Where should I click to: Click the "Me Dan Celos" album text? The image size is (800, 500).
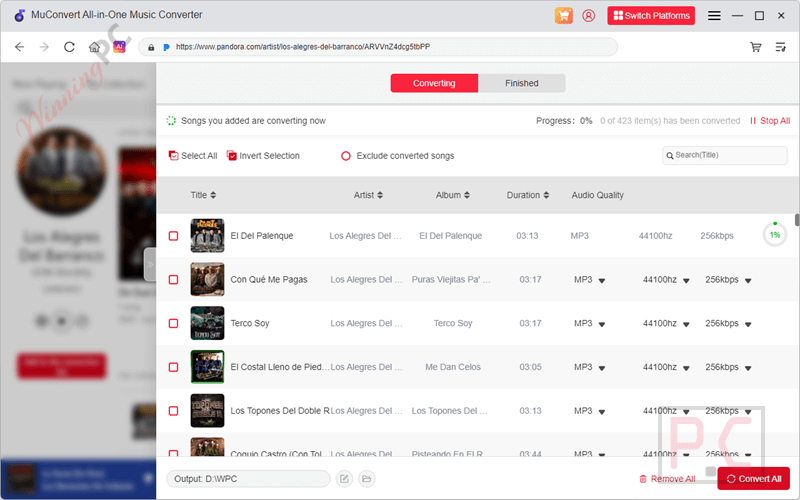pyautogui.click(x=453, y=367)
